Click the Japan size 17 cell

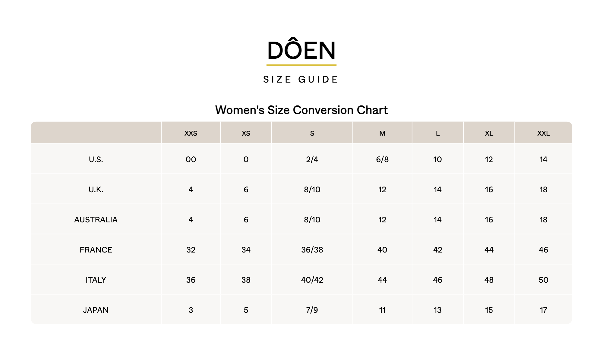coord(544,310)
